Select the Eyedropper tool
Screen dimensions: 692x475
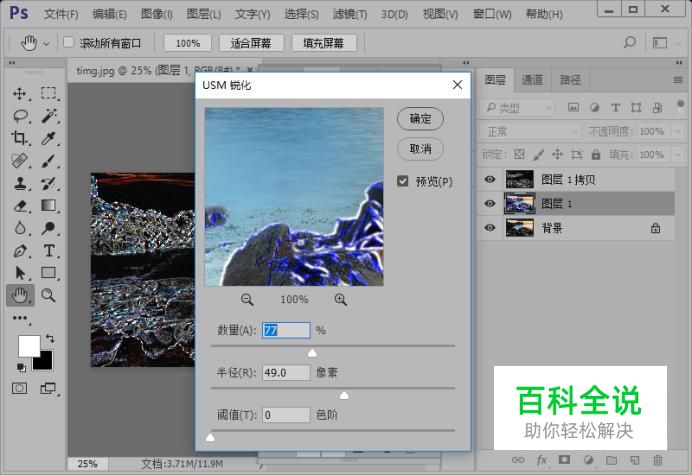point(49,138)
